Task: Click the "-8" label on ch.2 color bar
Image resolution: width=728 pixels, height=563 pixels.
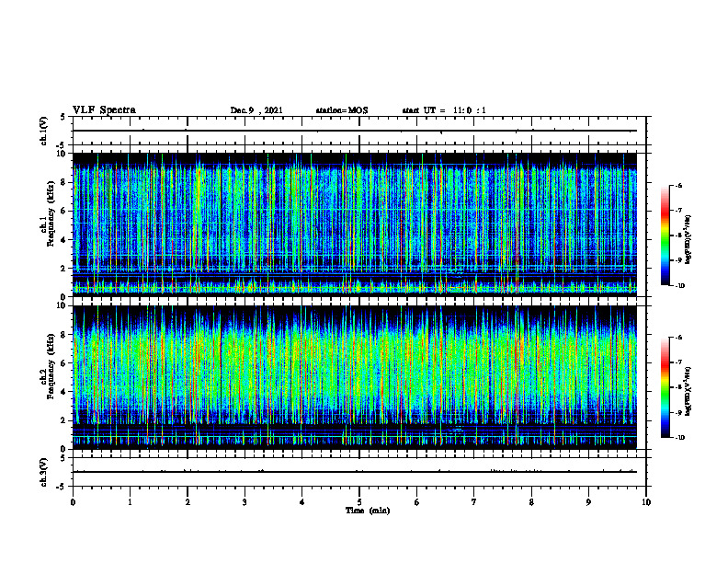Action: pyautogui.click(x=678, y=387)
